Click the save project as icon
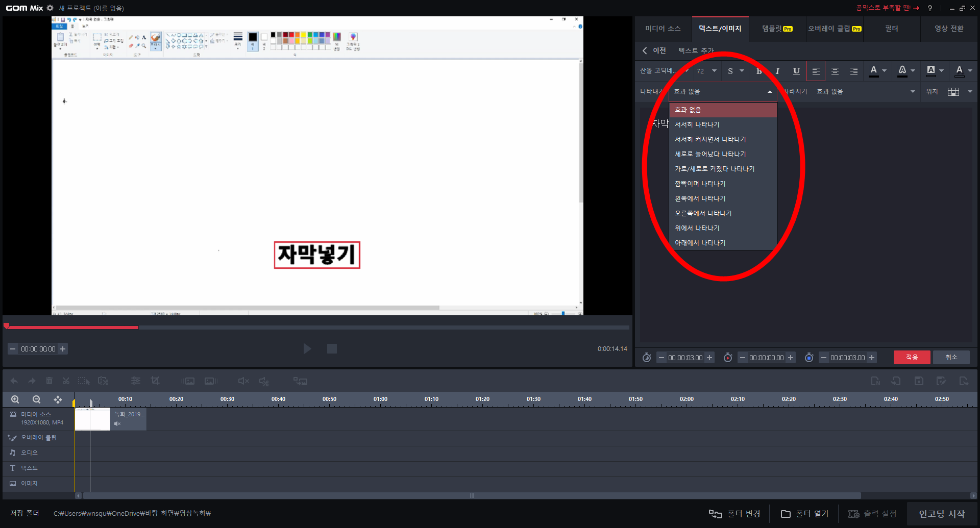Image resolution: width=980 pixels, height=528 pixels. (x=941, y=381)
